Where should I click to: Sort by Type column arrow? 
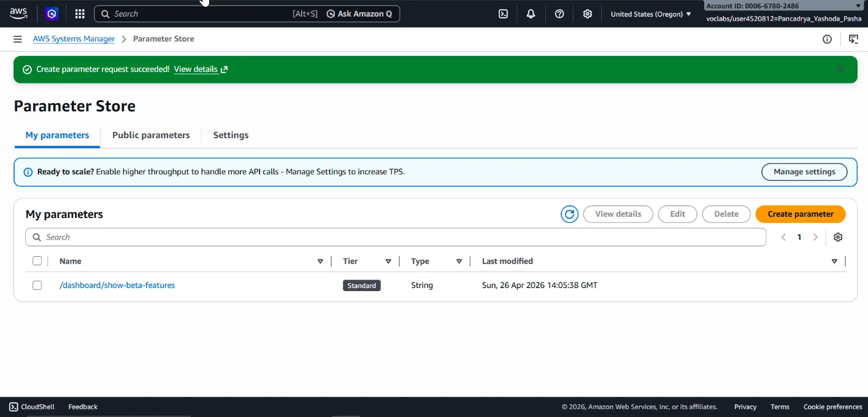tap(459, 262)
